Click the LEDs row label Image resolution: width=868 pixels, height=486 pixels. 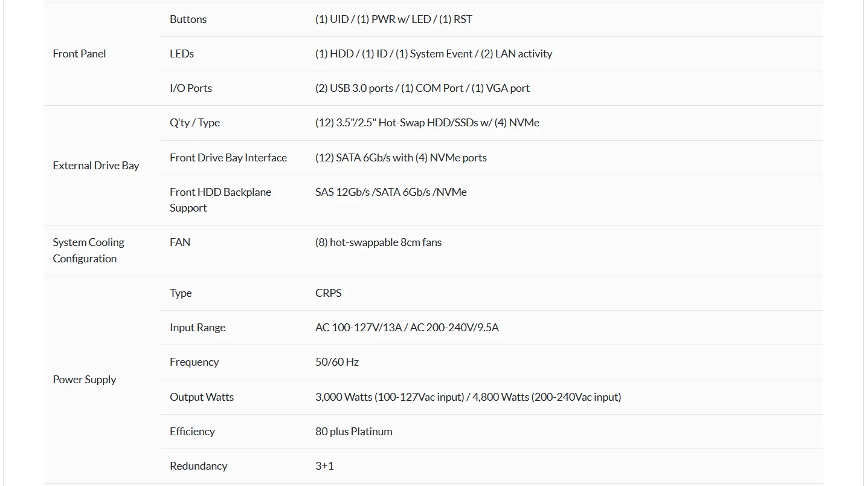click(x=182, y=54)
